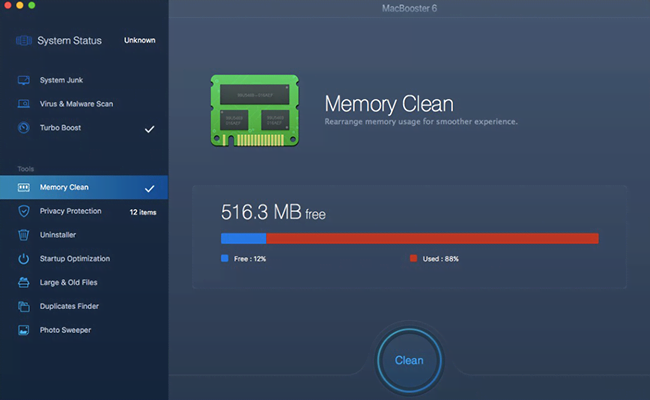Click the Tools section label
Viewport: 650px width, 400px height.
pyautogui.click(x=26, y=169)
